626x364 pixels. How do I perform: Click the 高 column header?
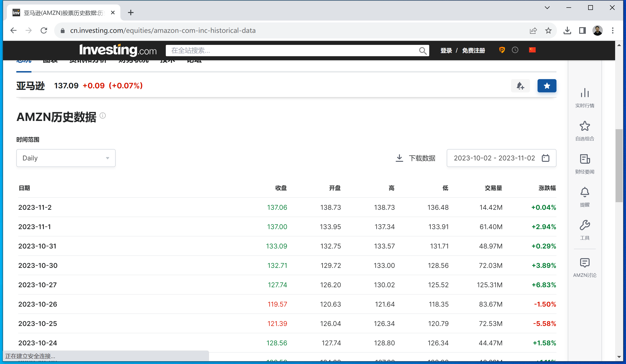[392, 188]
